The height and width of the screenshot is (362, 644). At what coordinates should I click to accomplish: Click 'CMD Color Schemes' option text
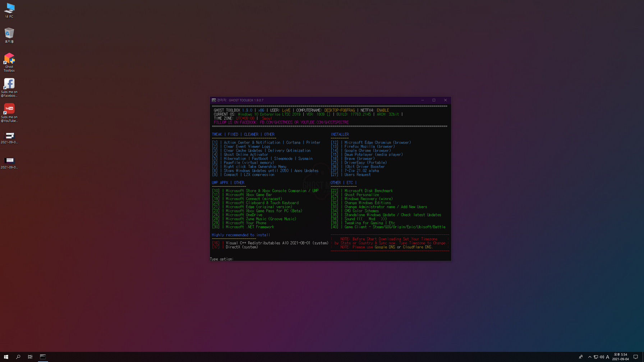(362, 211)
